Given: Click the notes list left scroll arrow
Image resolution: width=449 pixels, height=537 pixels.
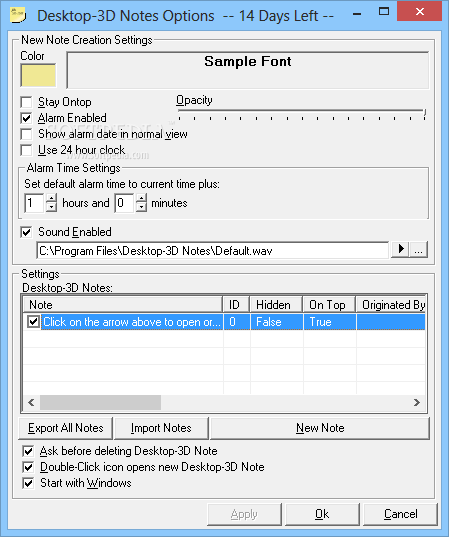Looking at the screenshot, I should pyautogui.click(x=31, y=402).
